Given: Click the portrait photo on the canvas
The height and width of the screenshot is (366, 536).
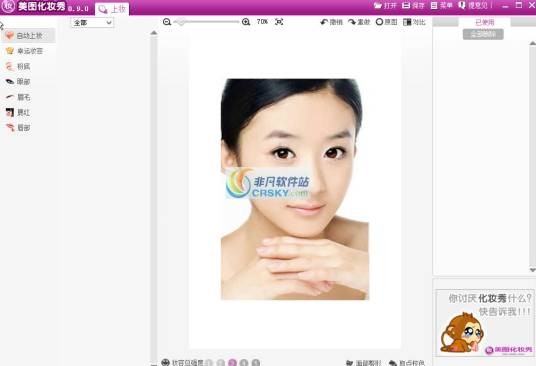Looking at the screenshot, I should tap(295, 189).
